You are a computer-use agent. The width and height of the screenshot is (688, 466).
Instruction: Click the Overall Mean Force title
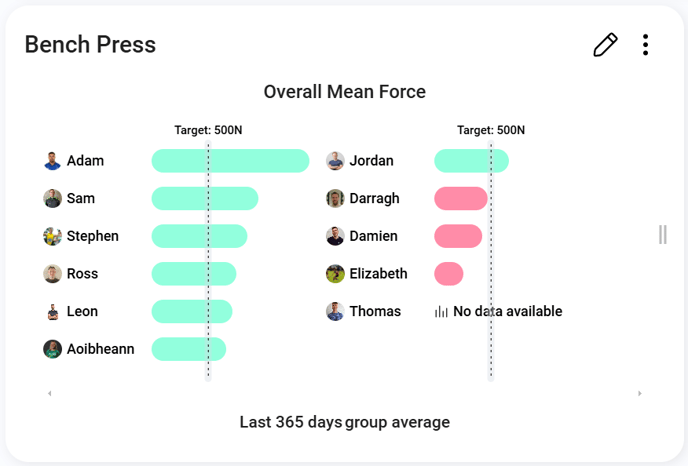point(344,92)
